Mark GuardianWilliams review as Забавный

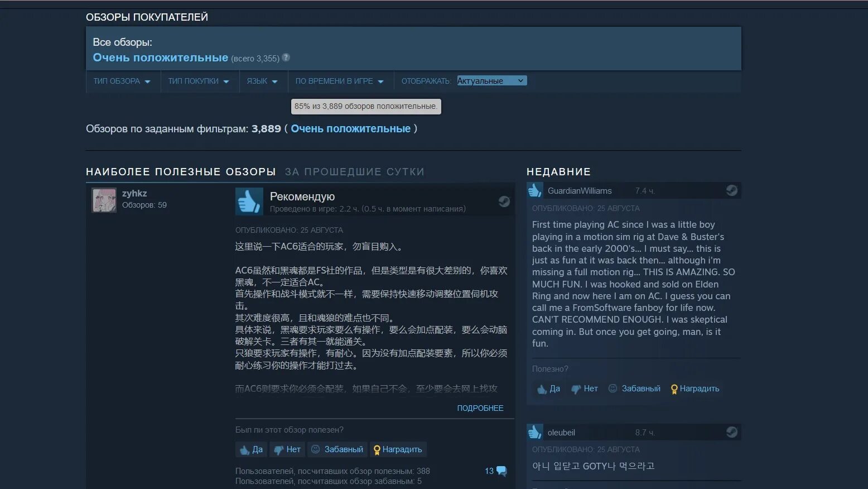(x=634, y=389)
